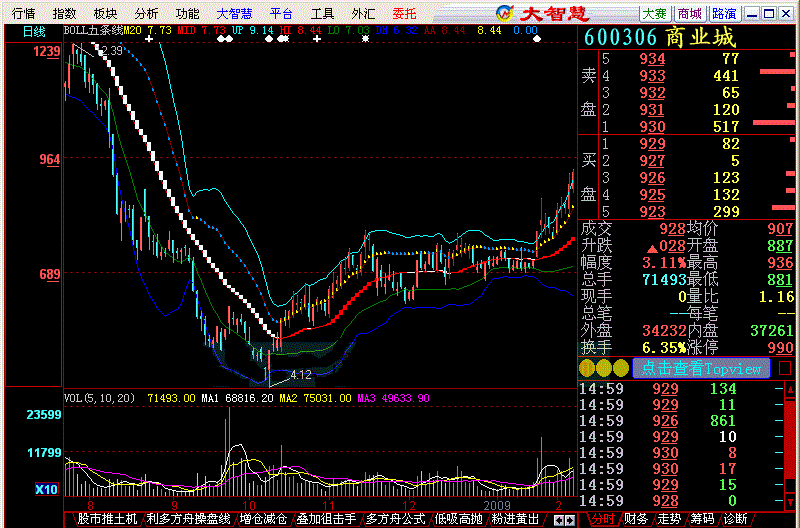
Task: Select the 多方舟公式 indicator tab
Action: coord(395,519)
